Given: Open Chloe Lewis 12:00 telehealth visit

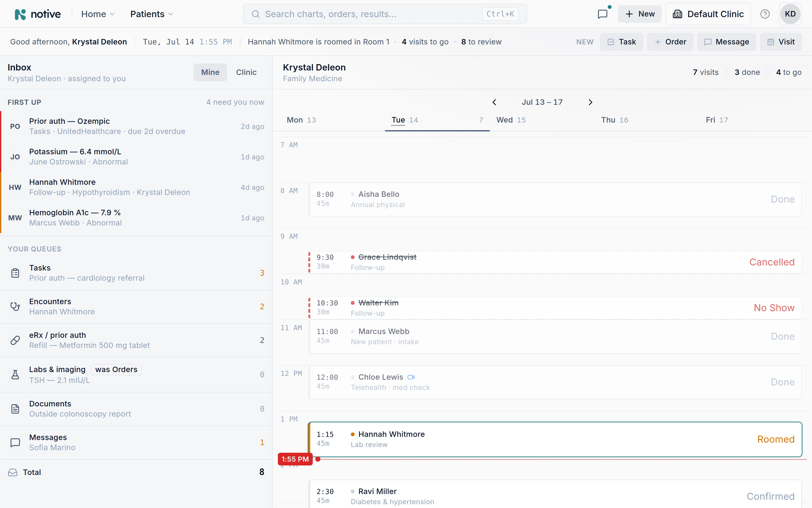Looking at the screenshot, I should coord(555,382).
